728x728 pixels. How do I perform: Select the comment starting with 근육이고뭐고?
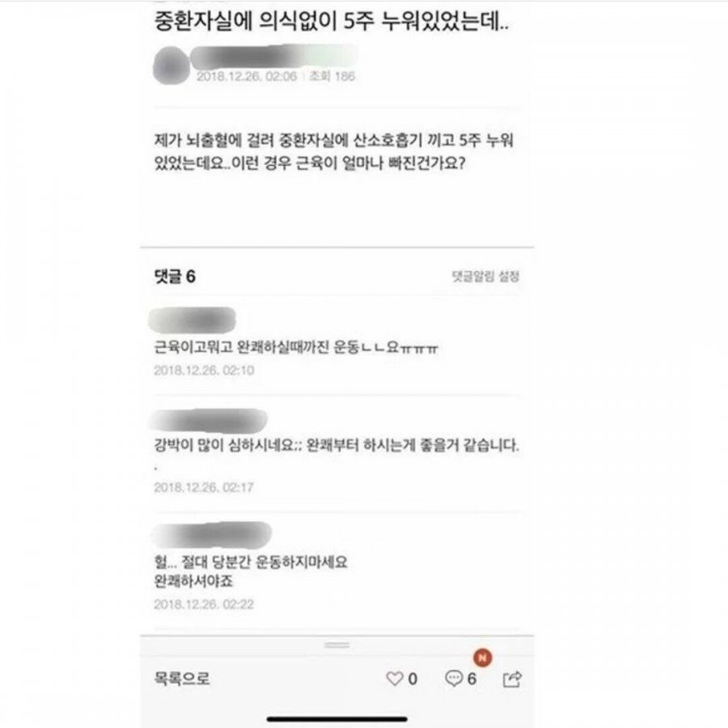pyautogui.click(x=296, y=347)
